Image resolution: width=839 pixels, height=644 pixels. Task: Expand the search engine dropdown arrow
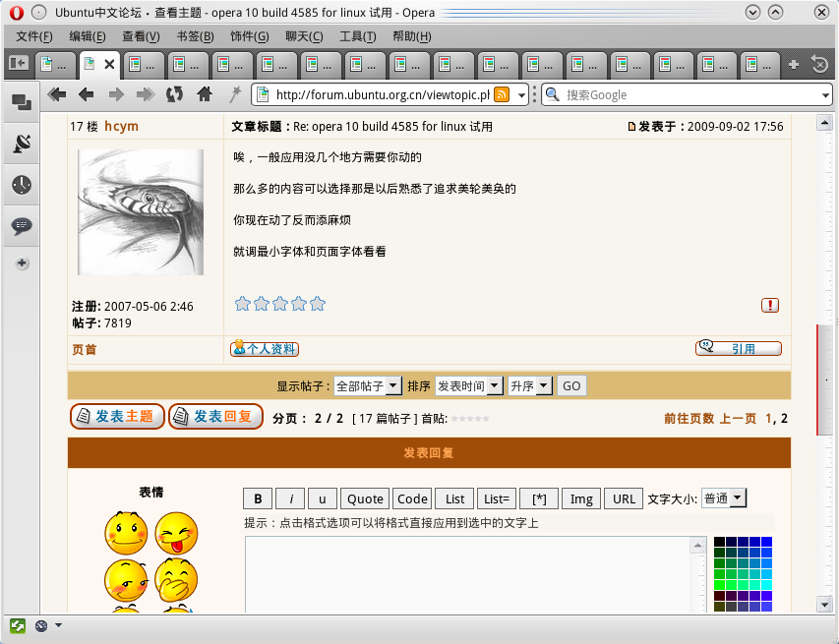click(x=825, y=95)
